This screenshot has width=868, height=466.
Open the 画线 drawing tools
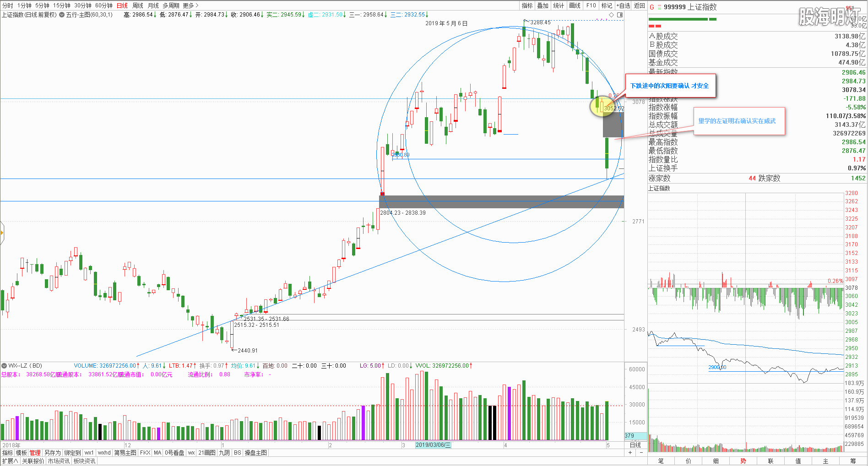575,5
